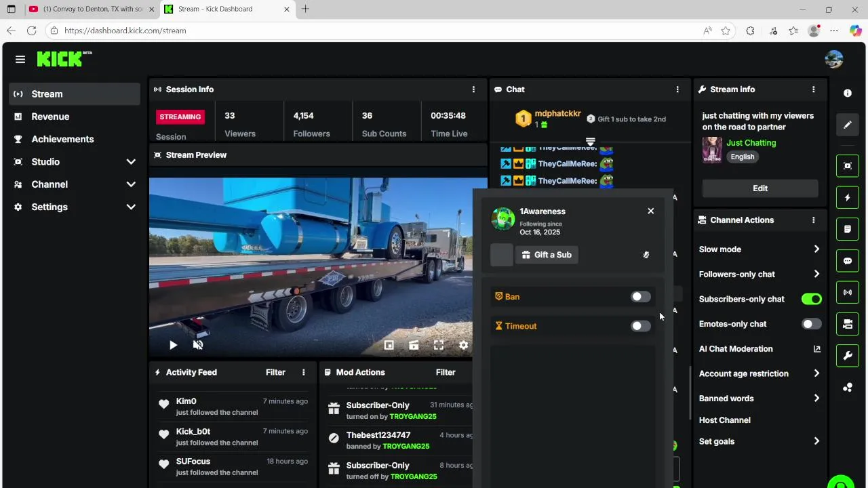The height and width of the screenshot is (488, 868).
Task: Open the hamburger menu beside Kick logo
Action: 20,60
